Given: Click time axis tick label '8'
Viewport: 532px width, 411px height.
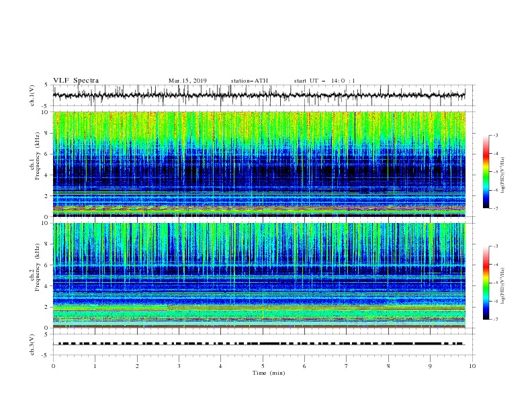Looking at the screenshot, I should tap(388, 366).
